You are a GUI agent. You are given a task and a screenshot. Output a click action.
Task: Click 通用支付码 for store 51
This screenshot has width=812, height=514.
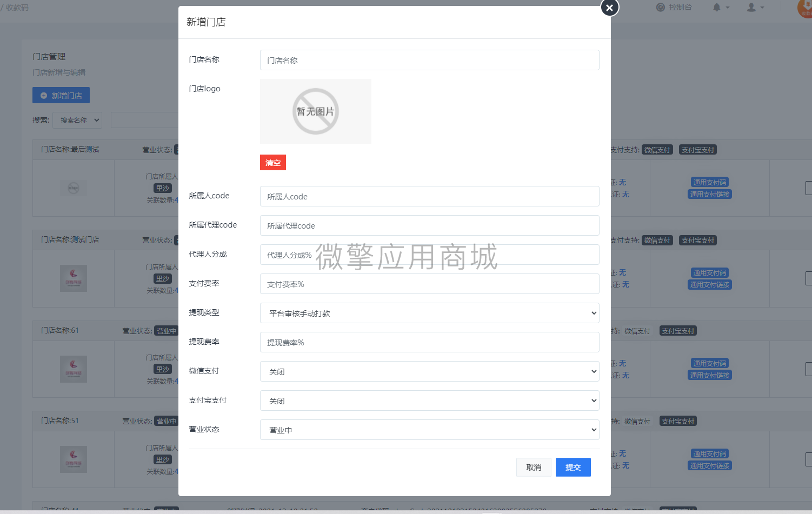[710, 453]
